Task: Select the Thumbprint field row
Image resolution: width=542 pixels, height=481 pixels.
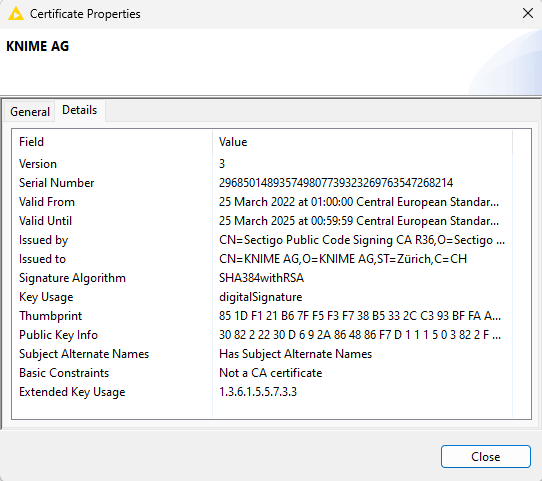Action: tap(262, 316)
